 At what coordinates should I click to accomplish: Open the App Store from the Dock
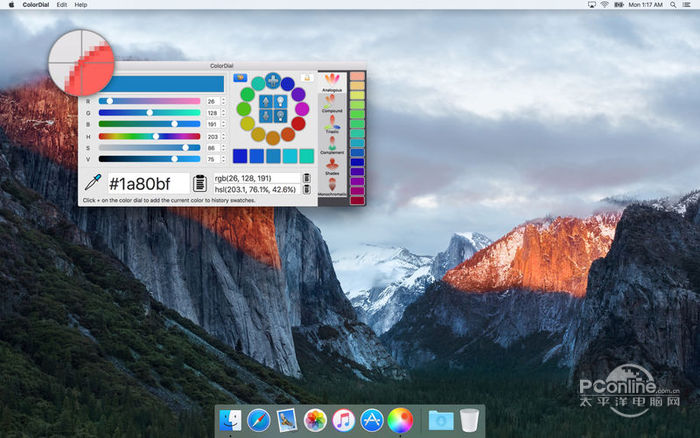coord(371,420)
